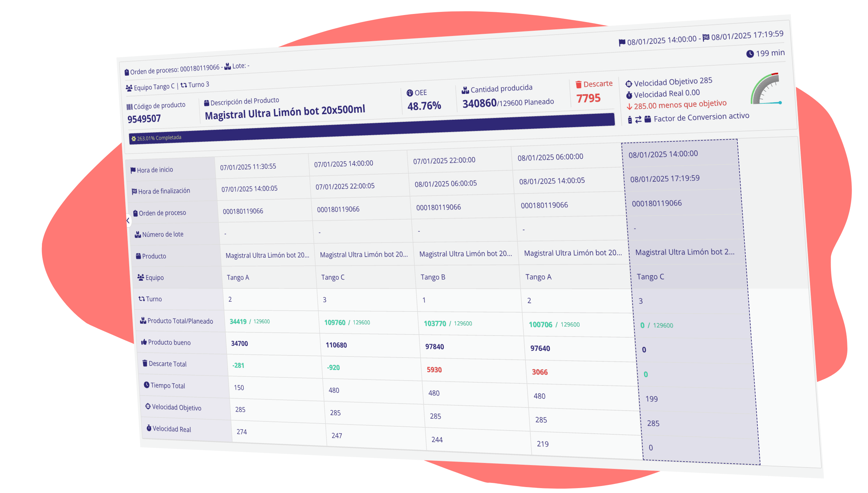The height and width of the screenshot is (493, 868).
Task: Click Velocidad Real value 247
Action: 337,436
